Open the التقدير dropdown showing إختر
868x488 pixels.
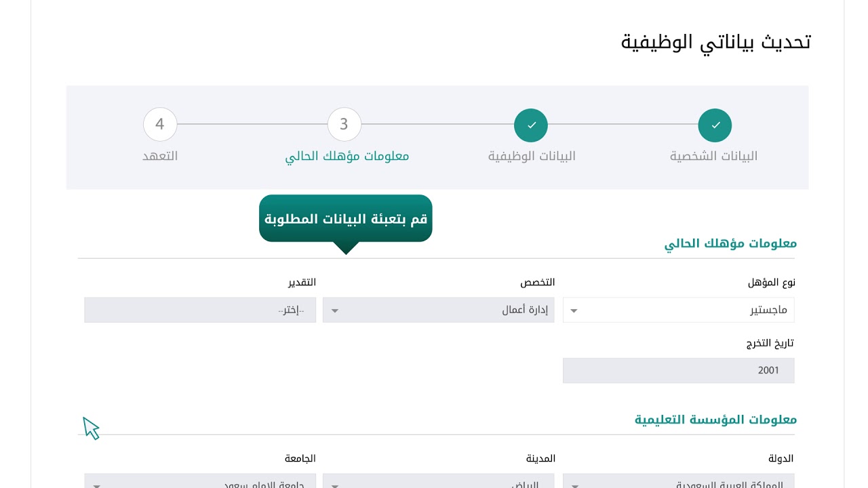(x=200, y=310)
